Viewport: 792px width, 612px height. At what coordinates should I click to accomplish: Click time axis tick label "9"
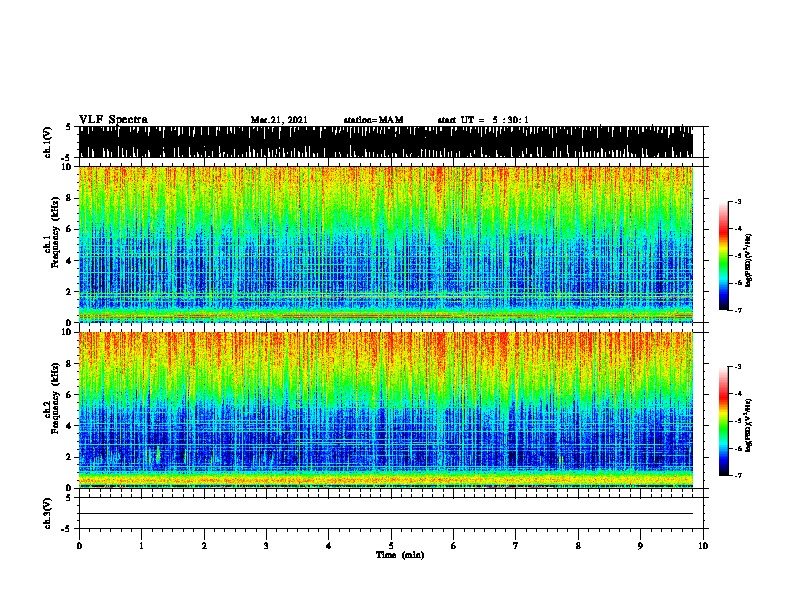pyautogui.click(x=640, y=546)
